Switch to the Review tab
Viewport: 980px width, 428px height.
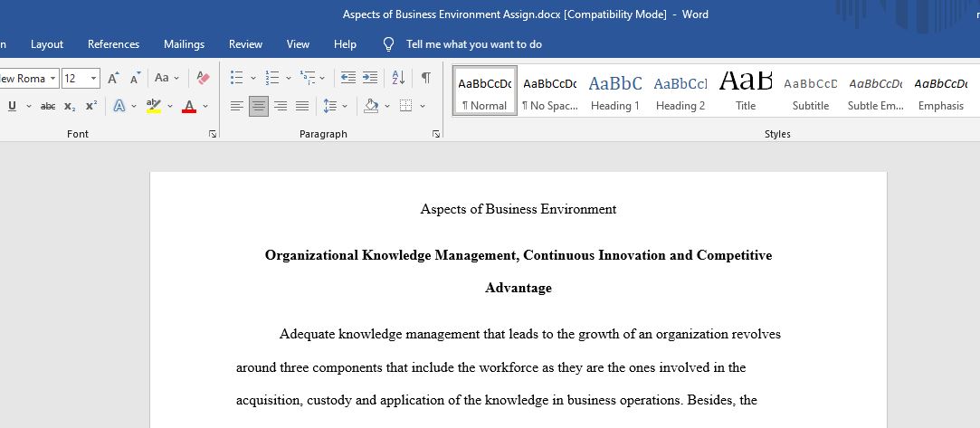tap(245, 44)
